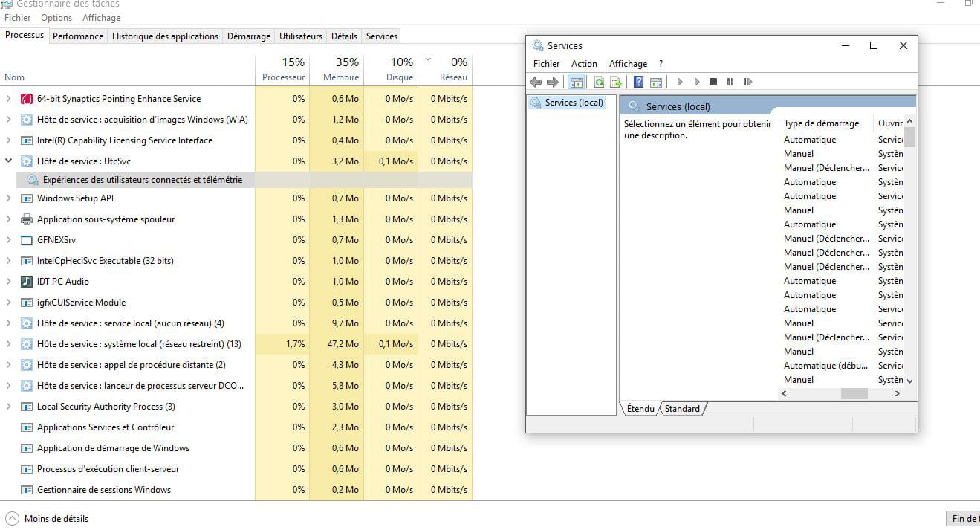Toggle the action pane in Services toolbar
Screen dimensions: 980x530
pos(655,82)
